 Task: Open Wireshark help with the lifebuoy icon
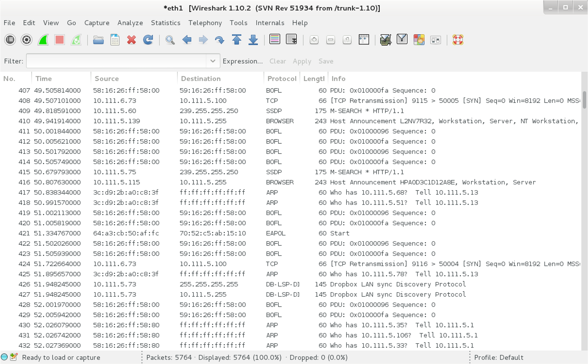click(458, 40)
